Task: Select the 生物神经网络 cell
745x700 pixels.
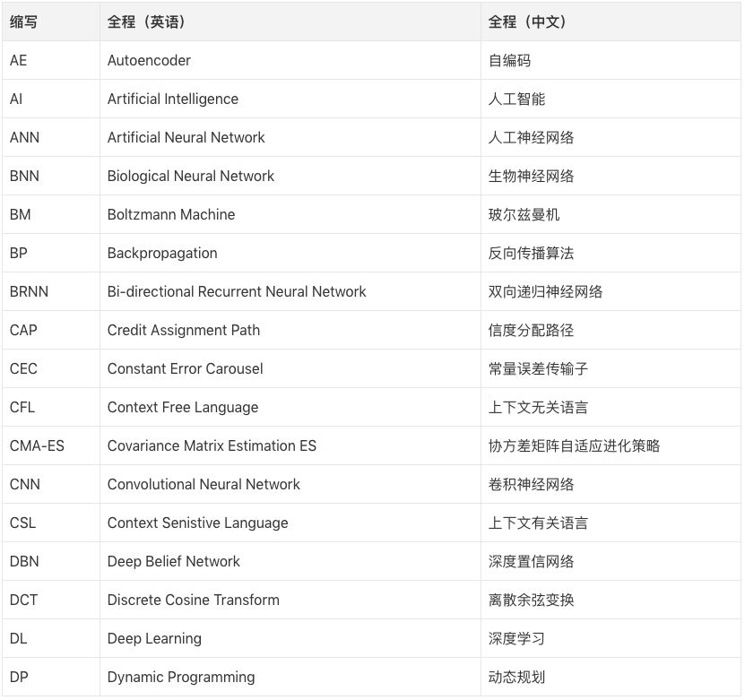Action: [611, 176]
